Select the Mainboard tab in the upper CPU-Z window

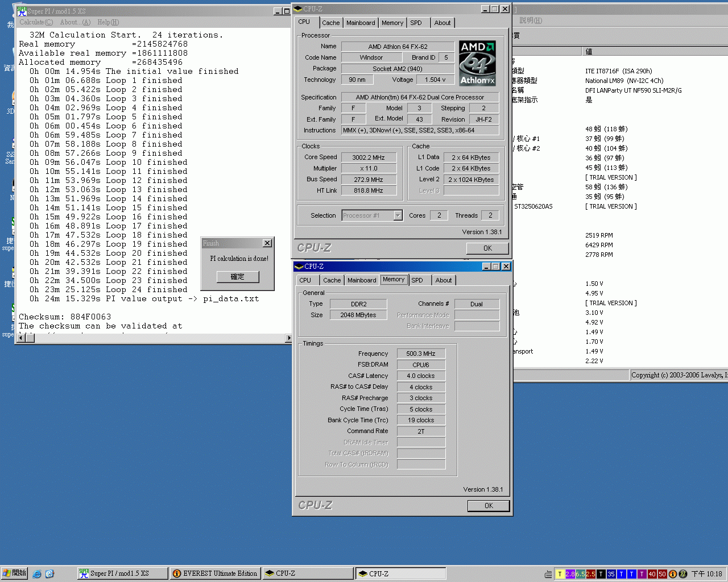(x=361, y=23)
